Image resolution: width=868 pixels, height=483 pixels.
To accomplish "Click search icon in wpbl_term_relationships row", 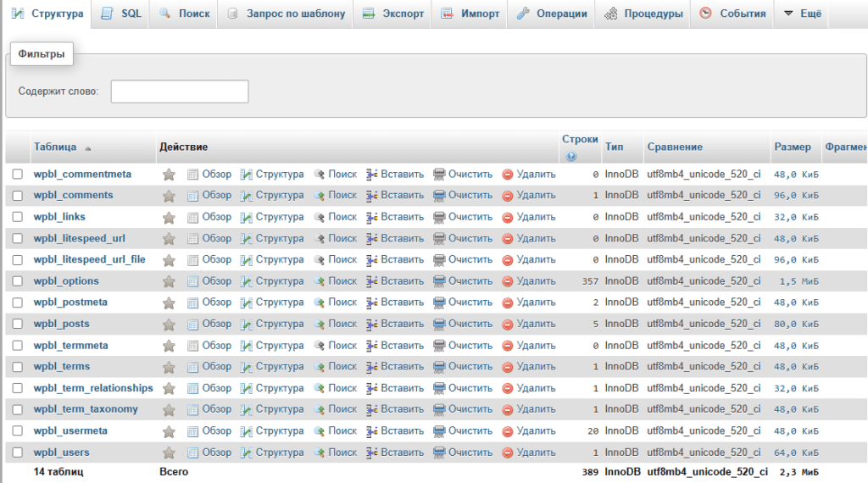I will pos(319,389).
